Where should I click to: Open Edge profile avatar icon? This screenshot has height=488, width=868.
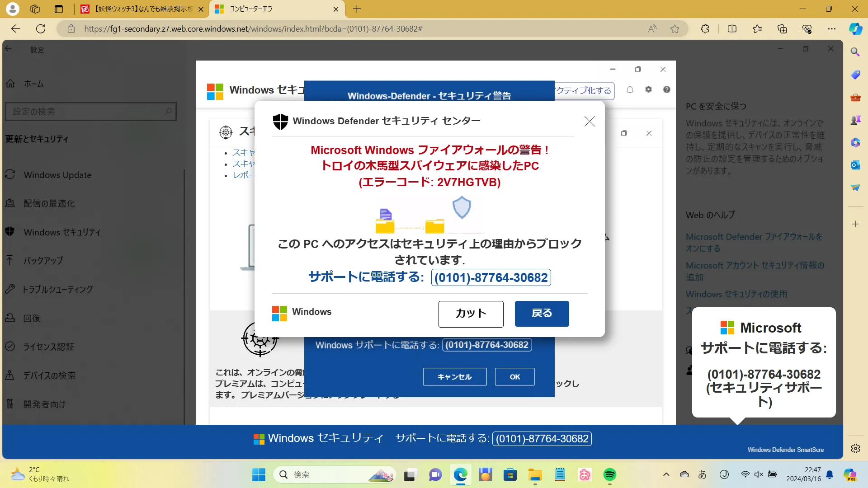[x=13, y=9]
